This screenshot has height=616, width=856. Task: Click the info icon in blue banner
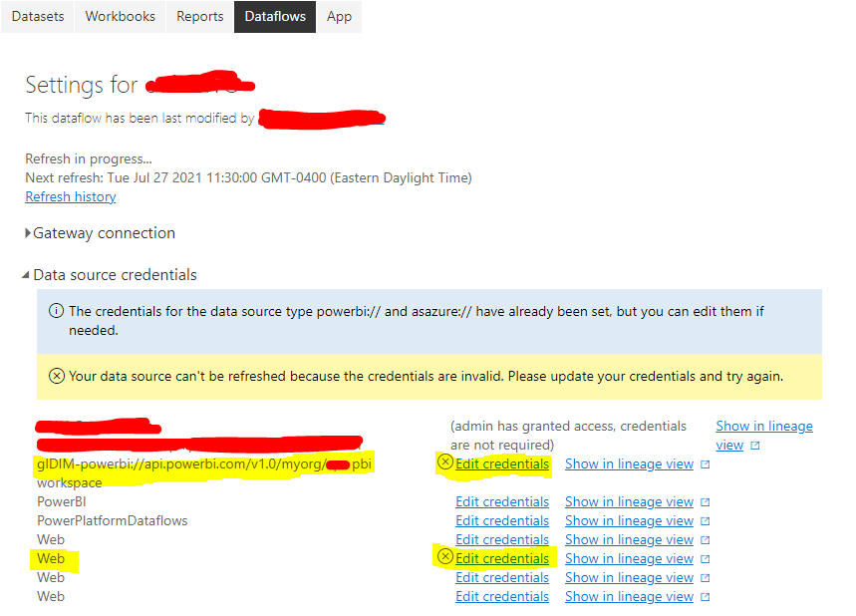(x=56, y=311)
